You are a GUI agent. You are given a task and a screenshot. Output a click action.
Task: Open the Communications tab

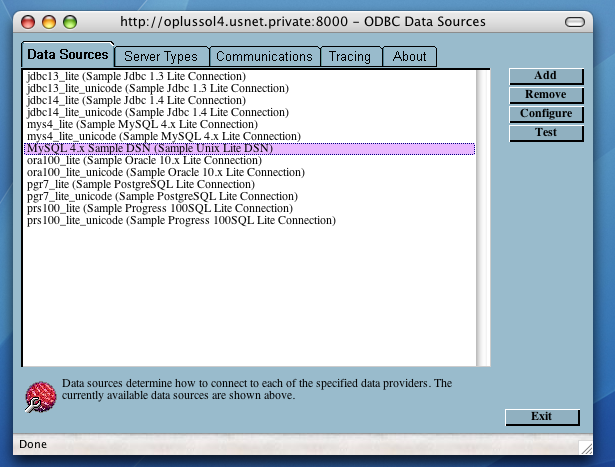point(264,57)
